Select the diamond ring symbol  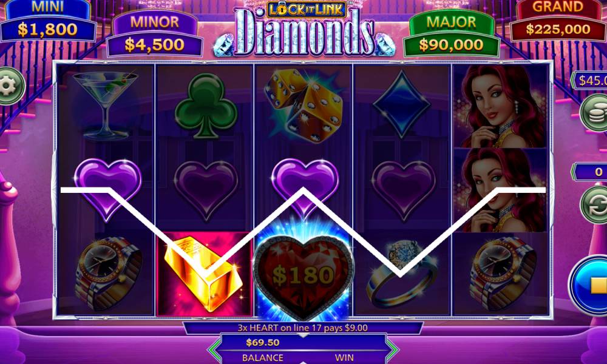pyautogui.click(x=401, y=274)
